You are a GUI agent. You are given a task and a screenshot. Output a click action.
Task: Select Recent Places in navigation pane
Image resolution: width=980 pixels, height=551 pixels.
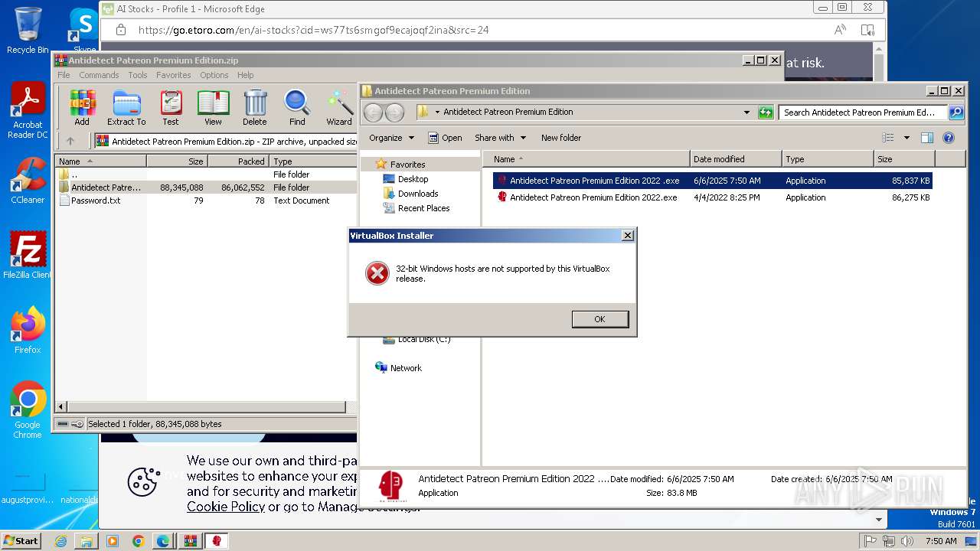coord(423,208)
